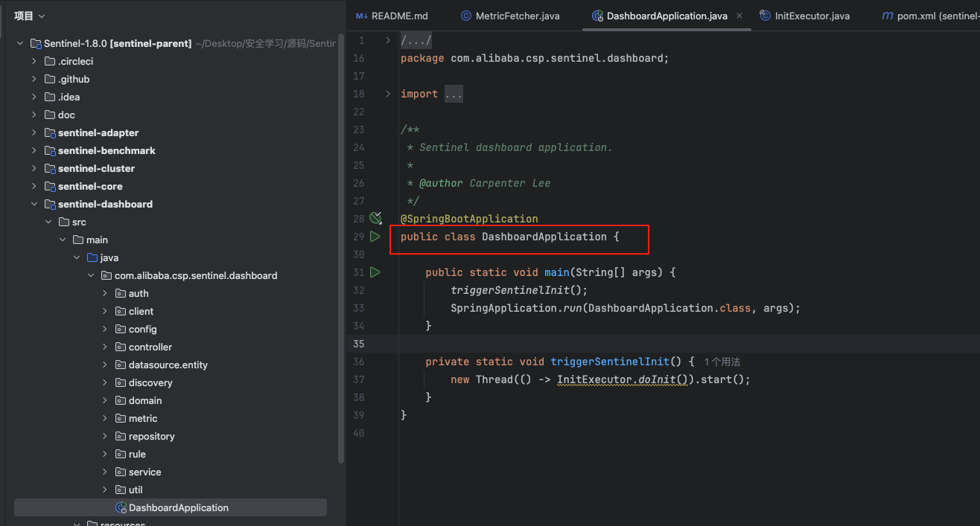Expand the client package
Screen dimensions: 980x526
pyautogui.click(x=105, y=312)
